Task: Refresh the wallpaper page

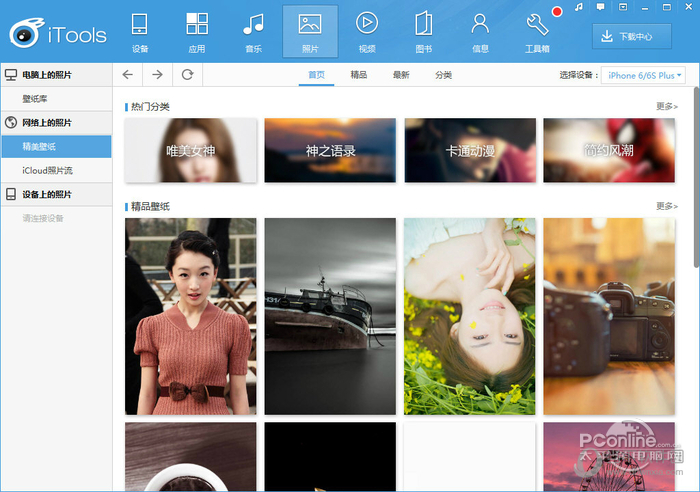Action: point(187,75)
